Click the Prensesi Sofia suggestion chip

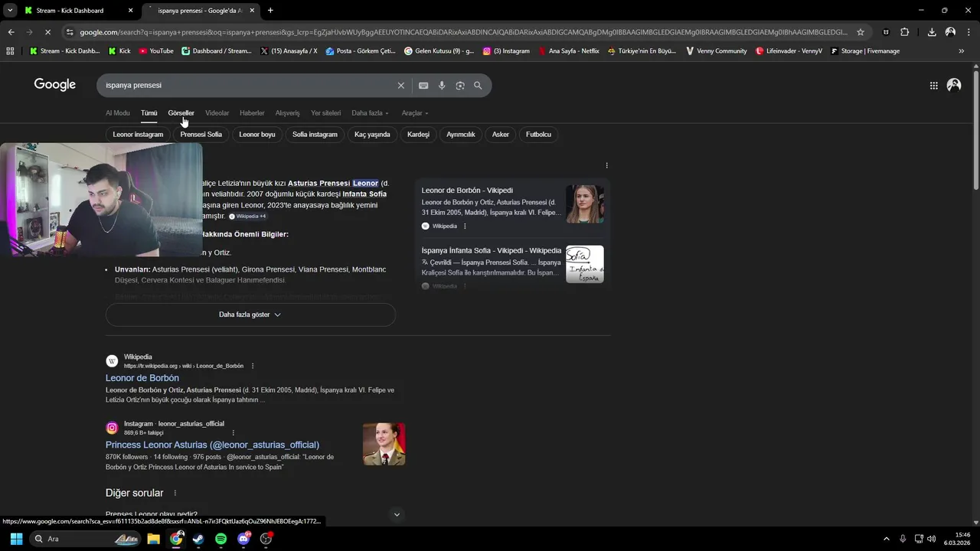pos(201,135)
